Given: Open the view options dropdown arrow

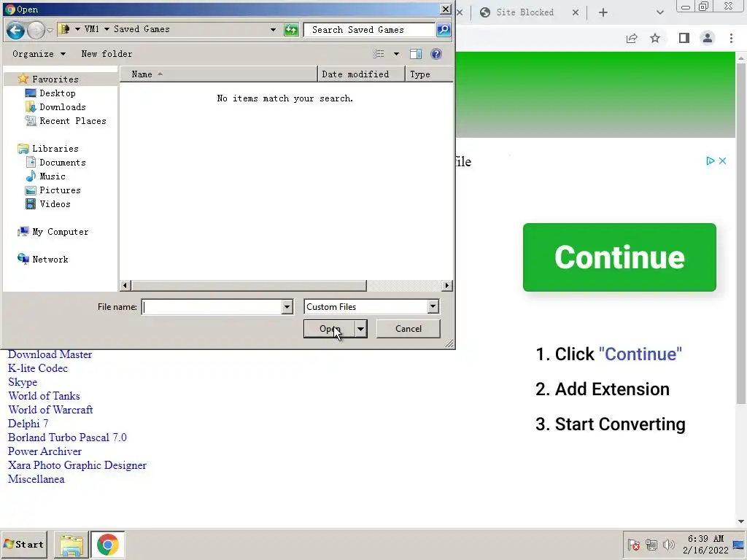Looking at the screenshot, I should coord(396,54).
